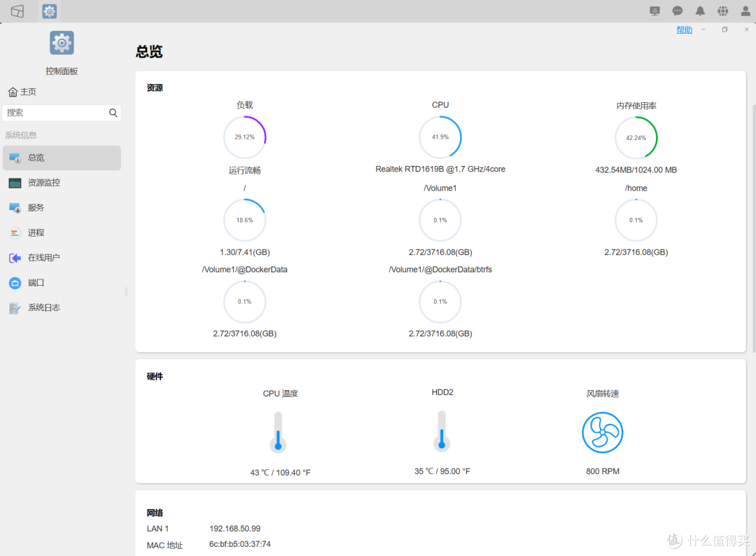Open the remote monitor icon in top bar
The height and width of the screenshot is (556, 756).
point(654,11)
